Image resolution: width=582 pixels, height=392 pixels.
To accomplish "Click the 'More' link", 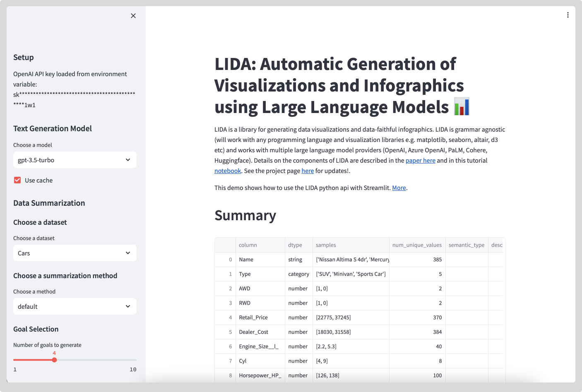I will [x=399, y=188].
